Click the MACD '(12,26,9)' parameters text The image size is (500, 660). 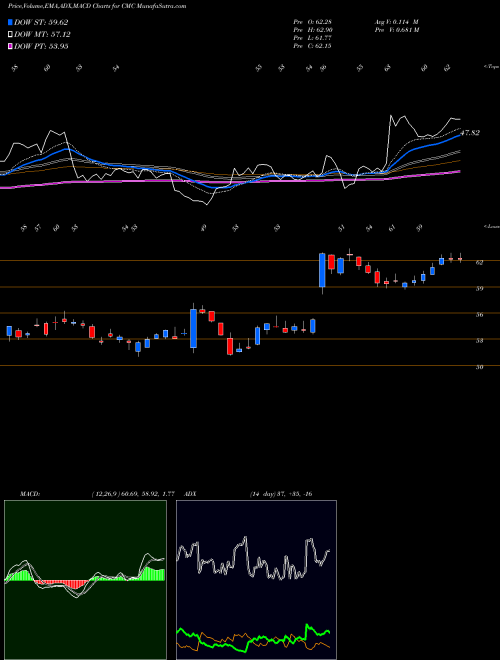tap(133, 494)
